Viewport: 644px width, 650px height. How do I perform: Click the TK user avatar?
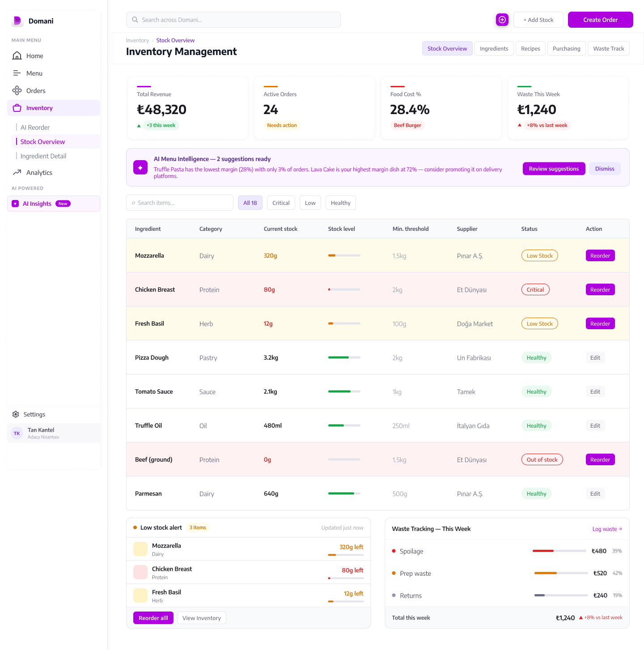pyautogui.click(x=17, y=433)
